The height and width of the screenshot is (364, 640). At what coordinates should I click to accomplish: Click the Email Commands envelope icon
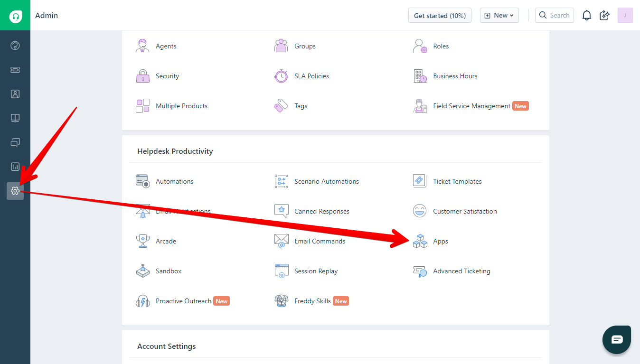281,241
